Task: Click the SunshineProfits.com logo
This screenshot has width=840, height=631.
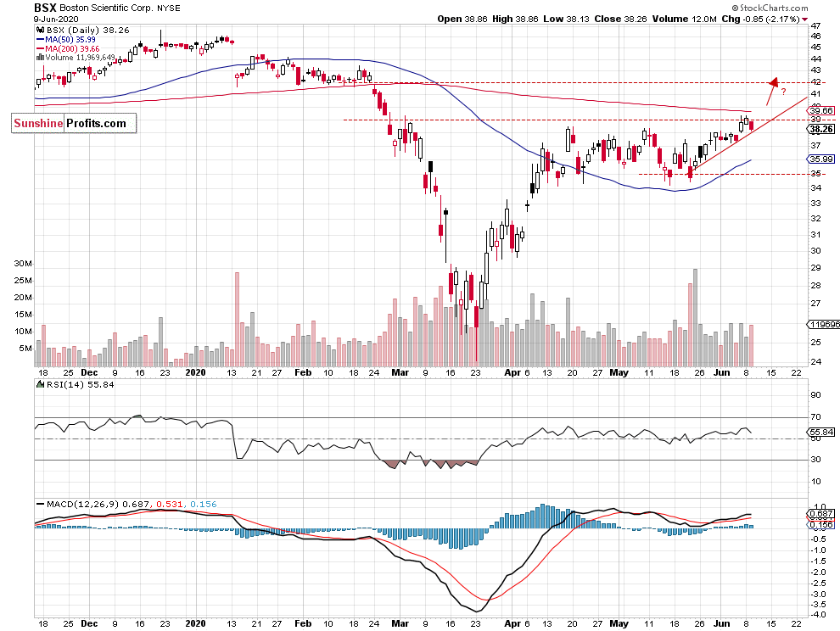Action: click(x=74, y=123)
